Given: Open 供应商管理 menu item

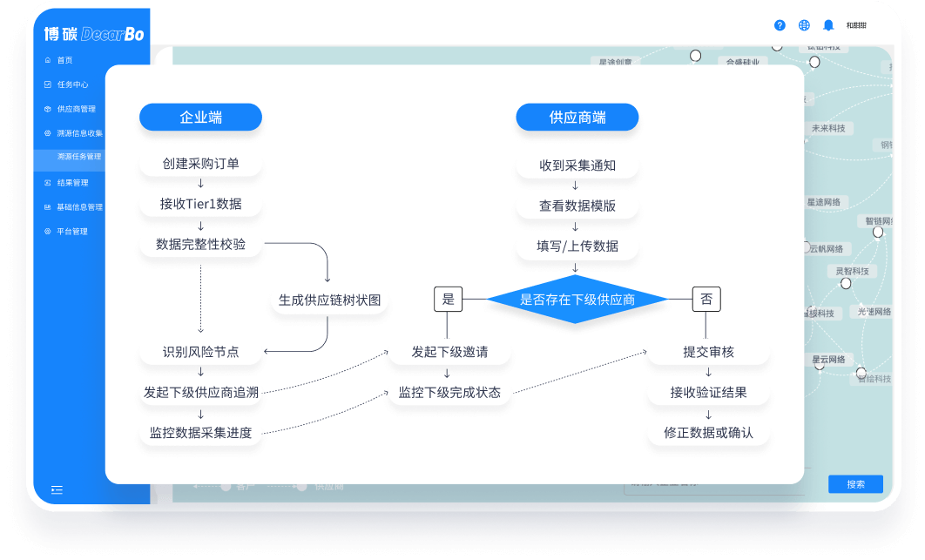Looking at the screenshot, I should coord(76,109).
